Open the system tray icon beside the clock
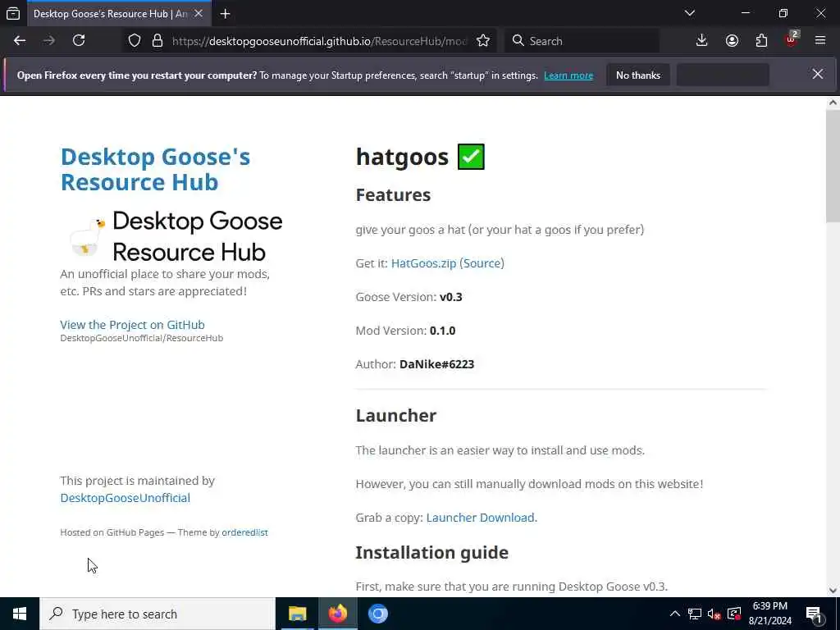 pos(734,614)
